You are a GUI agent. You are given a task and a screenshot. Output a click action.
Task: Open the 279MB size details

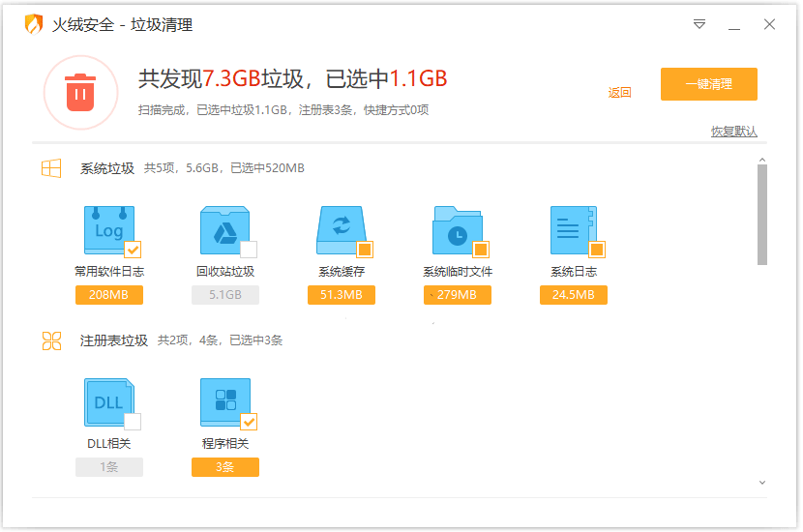pos(458,295)
